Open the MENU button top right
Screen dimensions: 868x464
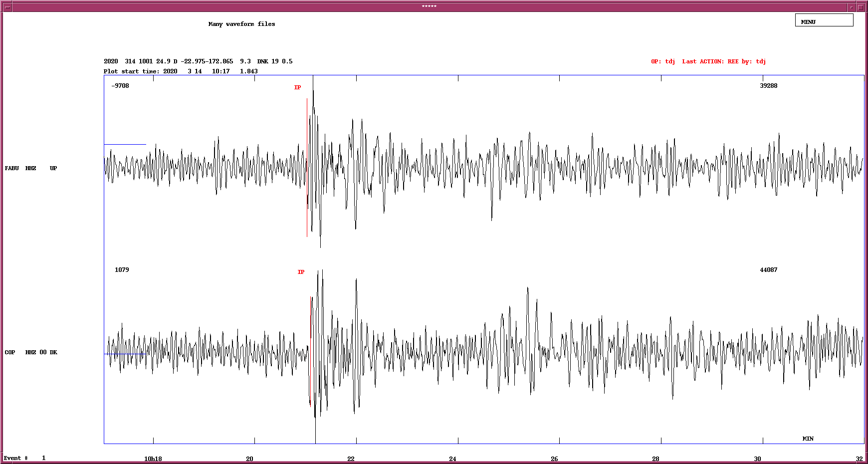coord(824,20)
